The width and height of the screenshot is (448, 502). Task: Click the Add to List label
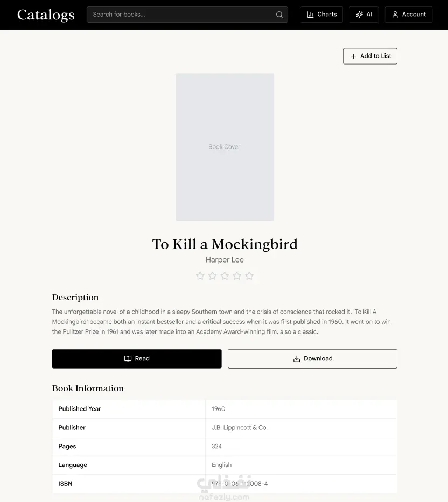(375, 56)
